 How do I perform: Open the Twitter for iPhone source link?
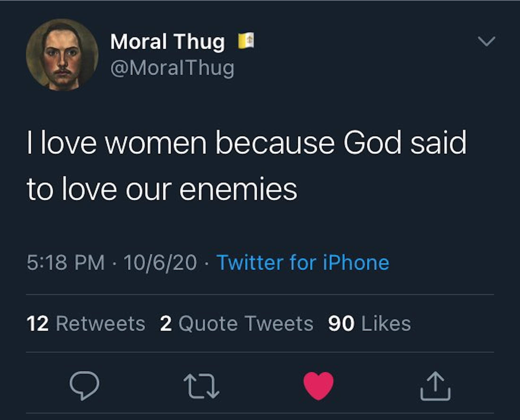304,263
